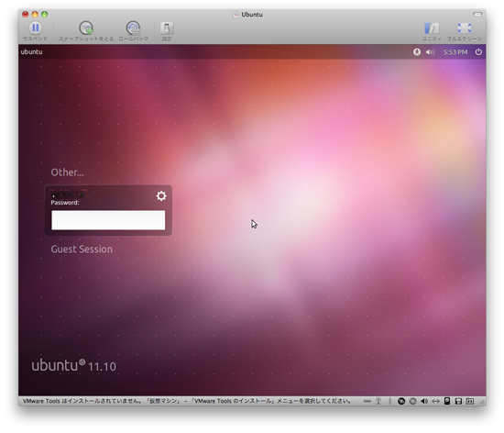Click the Bluetooth status icon
The width and height of the screenshot is (504, 433).
point(389,401)
